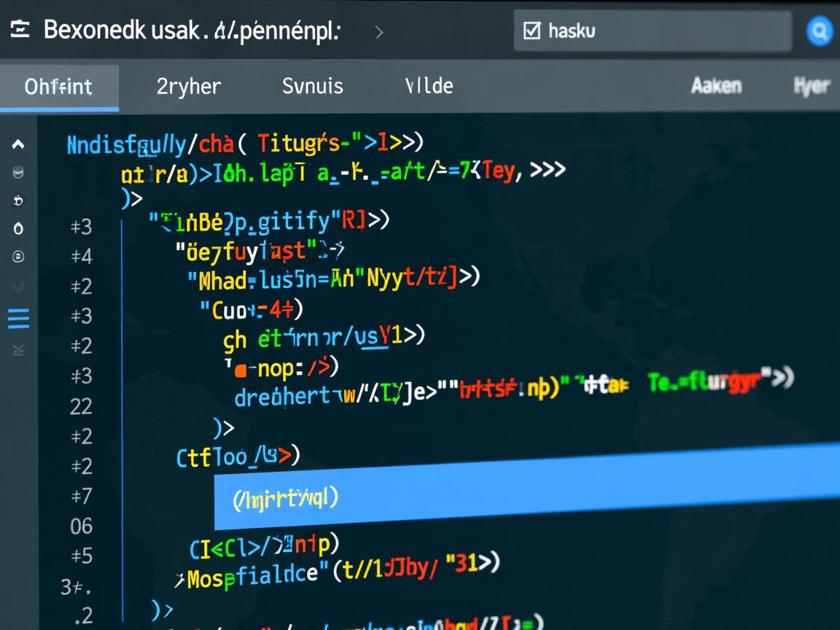Go to the Vilde tab
The image size is (840, 630).
pyautogui.click(x=429, y=86)
